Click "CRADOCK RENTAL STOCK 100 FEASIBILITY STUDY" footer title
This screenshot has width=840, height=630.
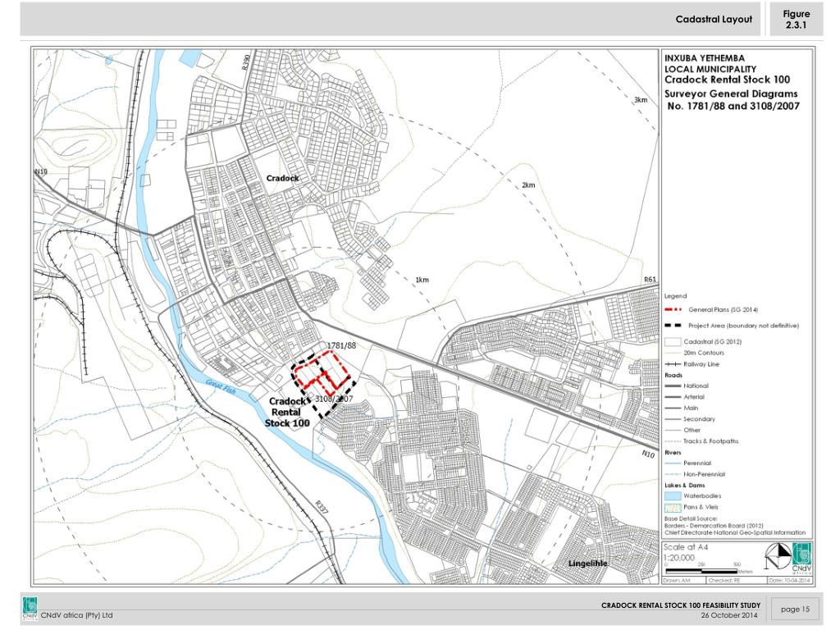point(681,605)
